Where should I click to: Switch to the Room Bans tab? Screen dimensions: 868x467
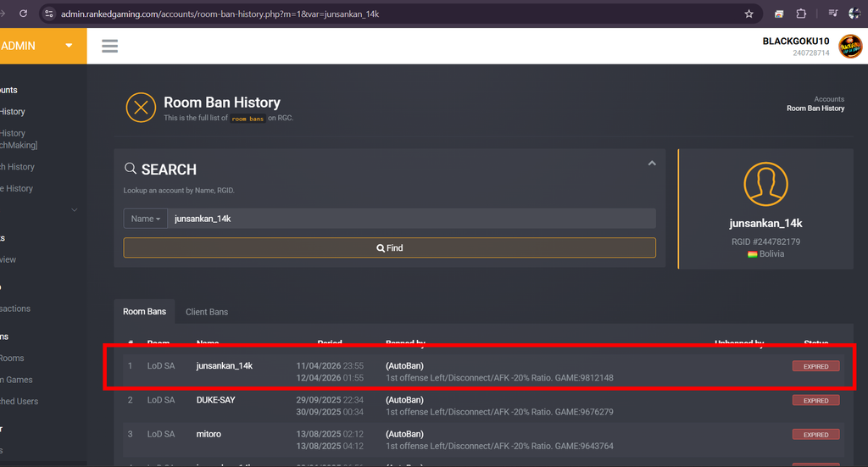coord(144,312)
